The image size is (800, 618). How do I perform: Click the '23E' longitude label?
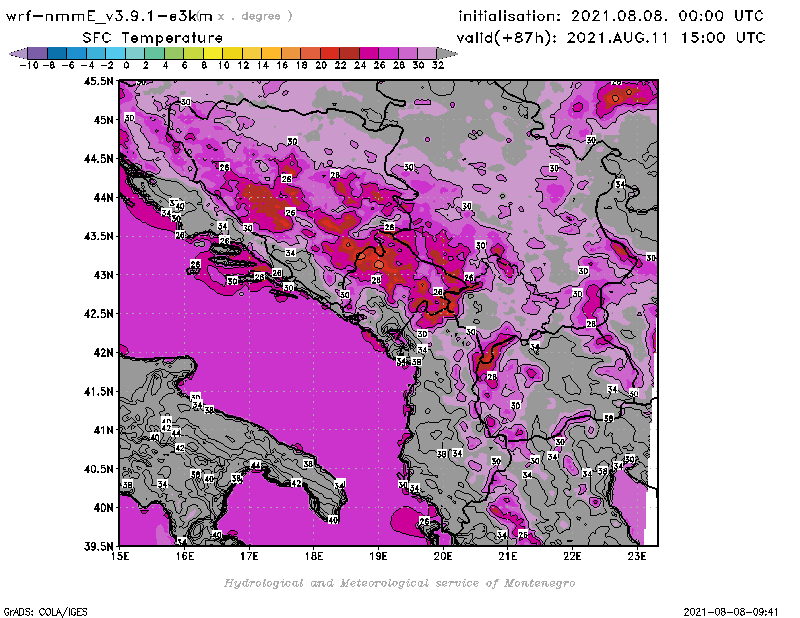click(637, 556)
